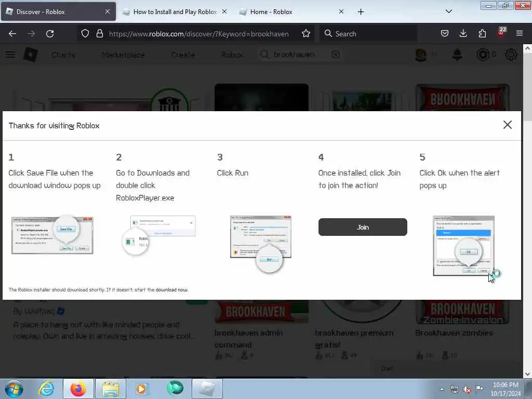Click the Firefox taskbar icon

click(78, 389)
